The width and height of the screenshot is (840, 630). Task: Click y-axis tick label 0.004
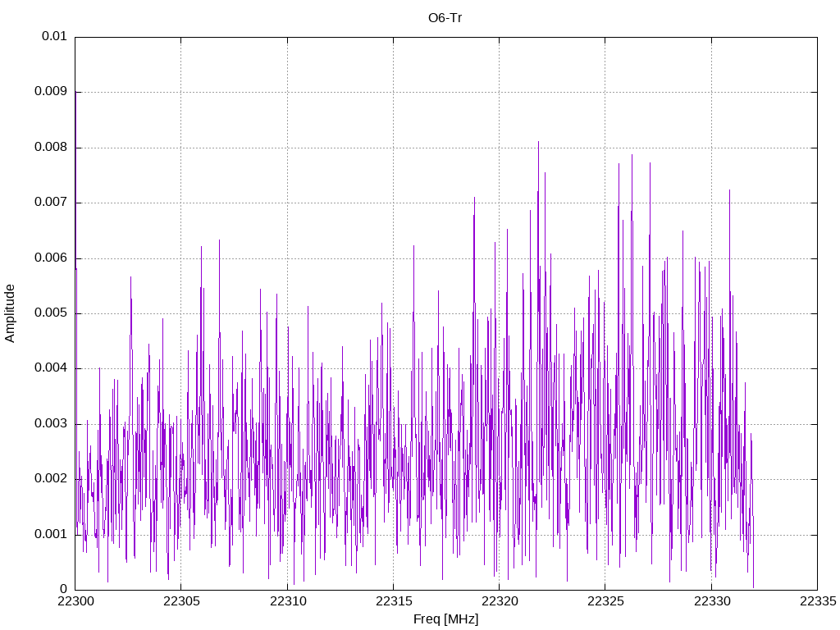pos(51,368)
